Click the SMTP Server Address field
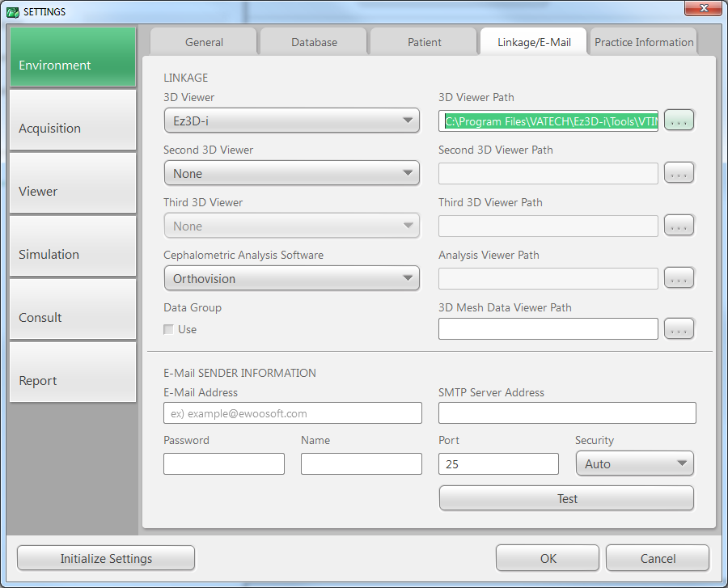The width and height of the screenshot is (728, 588). 567,413
